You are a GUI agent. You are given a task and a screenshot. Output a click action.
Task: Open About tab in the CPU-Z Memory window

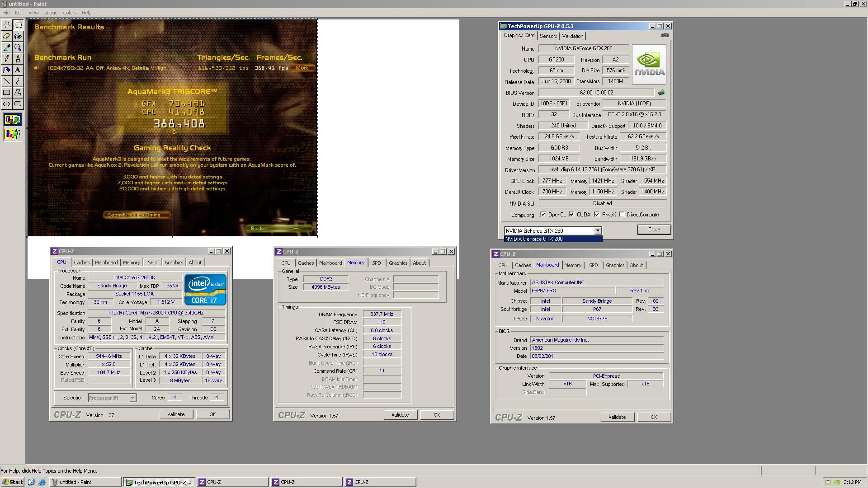coord(419,263)
